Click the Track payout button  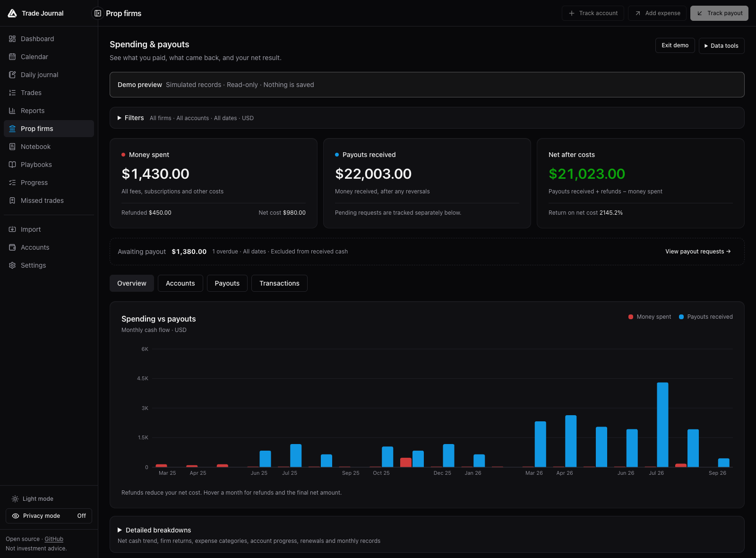click(x=719, y=13)
